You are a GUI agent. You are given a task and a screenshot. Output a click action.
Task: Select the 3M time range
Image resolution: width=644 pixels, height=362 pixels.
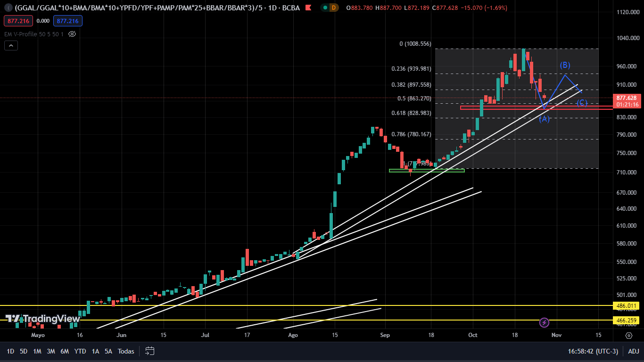[x=51, y=351]
